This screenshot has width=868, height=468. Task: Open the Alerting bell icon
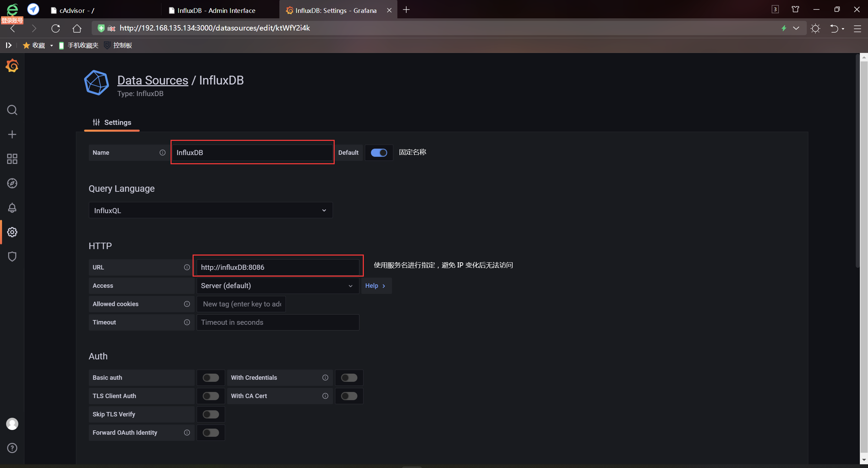(x=12, y=208)
